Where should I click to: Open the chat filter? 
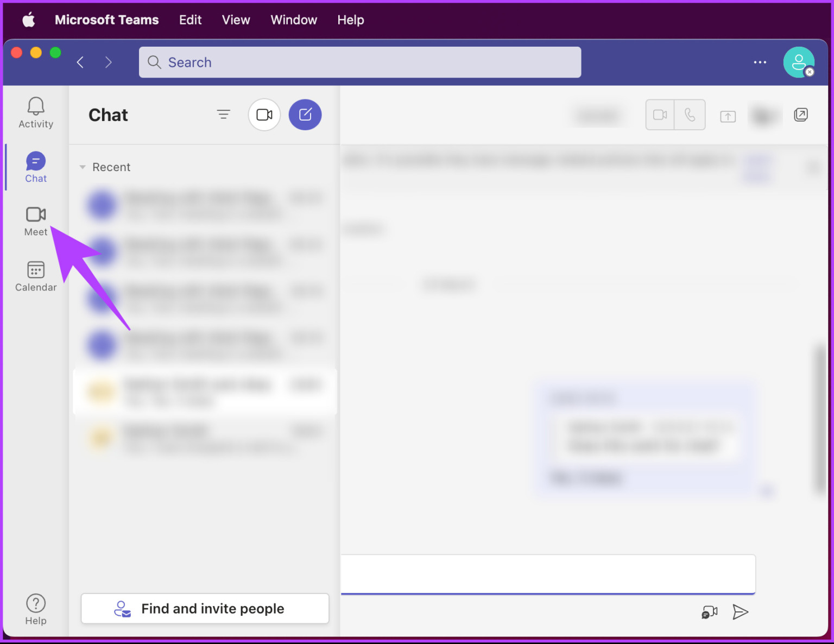(224, 115)
